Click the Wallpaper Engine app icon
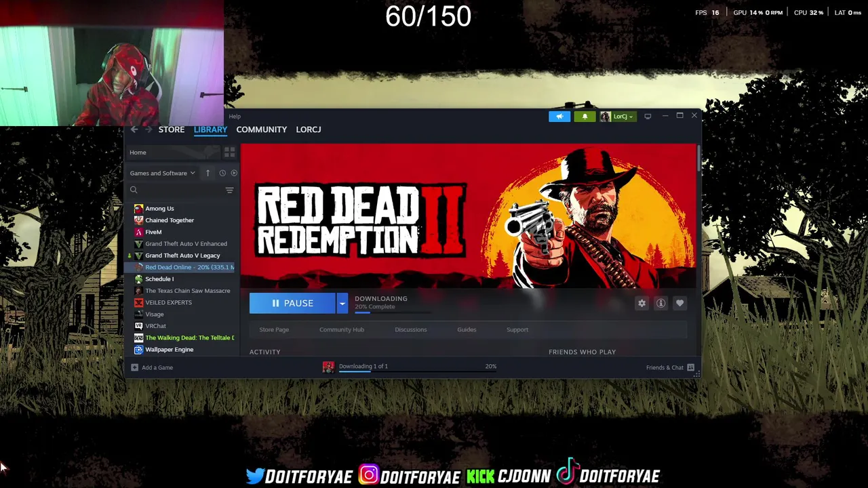The image size is (868, 488). [138, 350]
